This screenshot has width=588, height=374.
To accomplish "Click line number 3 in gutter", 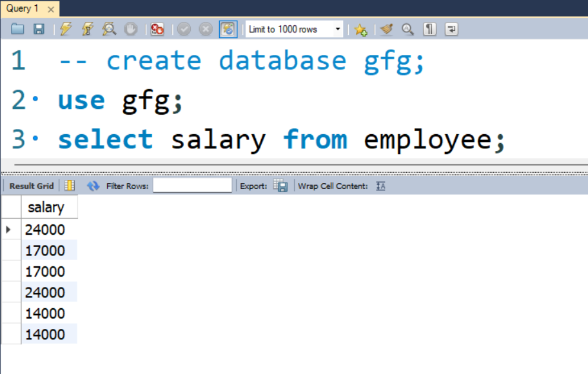I will point(18,139).
